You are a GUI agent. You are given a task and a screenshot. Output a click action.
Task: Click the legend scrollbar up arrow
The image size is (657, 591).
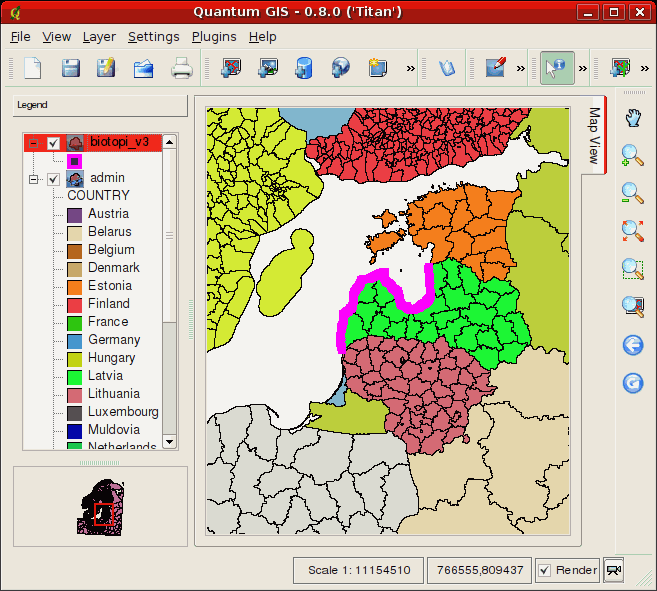(x=169, y=143)
